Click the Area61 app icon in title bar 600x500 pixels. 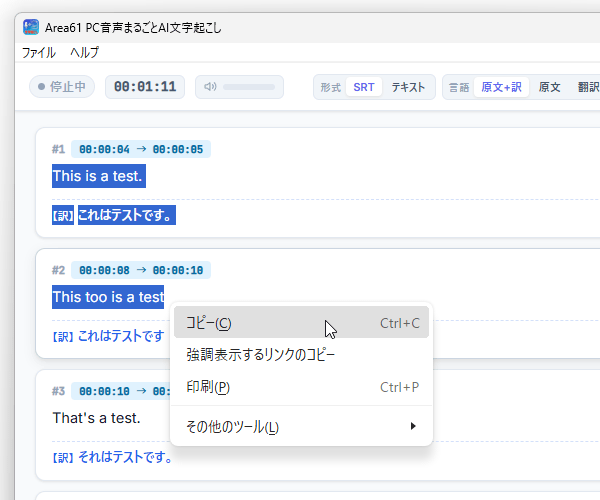tap(31, 27)
